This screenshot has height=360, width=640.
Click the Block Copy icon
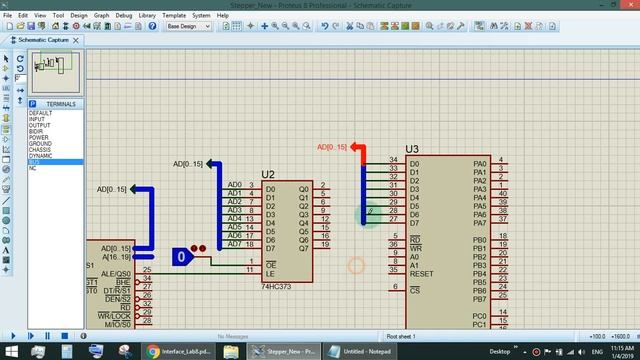click(384, 26)
